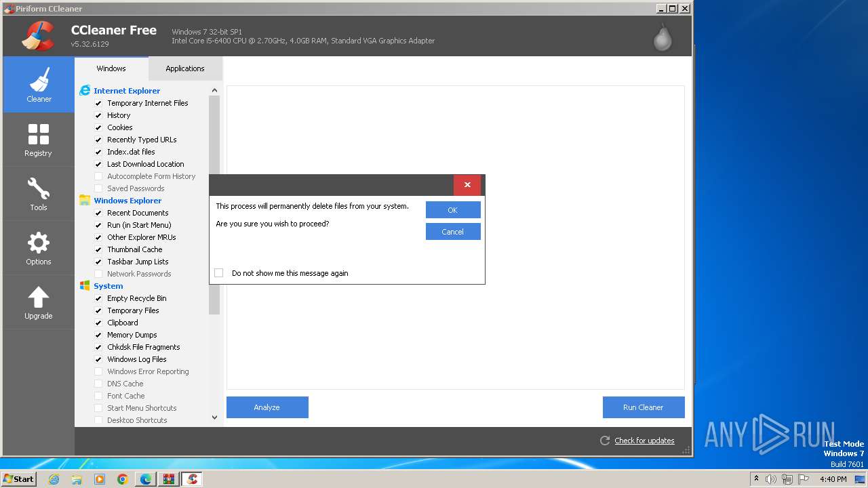Open Internet Explorer from taskbar
Screen dimensions: 868x488
[54, 479]
